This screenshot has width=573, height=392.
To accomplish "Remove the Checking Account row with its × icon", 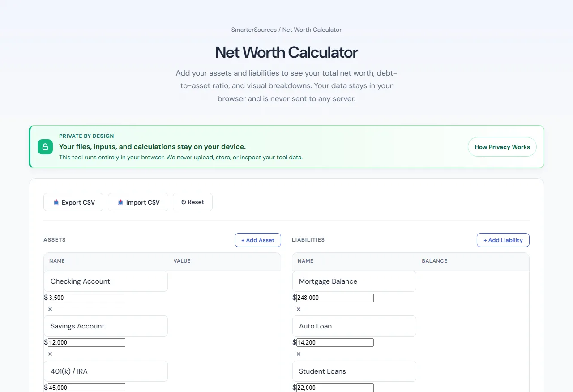I will pos(50,309).
